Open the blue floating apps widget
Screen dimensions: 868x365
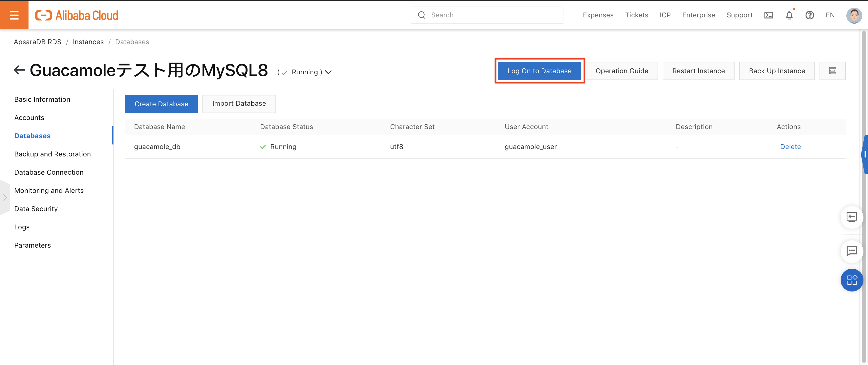(x=851, y=280)
